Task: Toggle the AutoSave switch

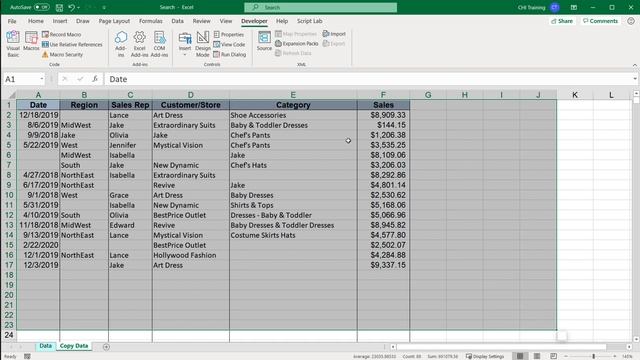Action: click(41, 7)
